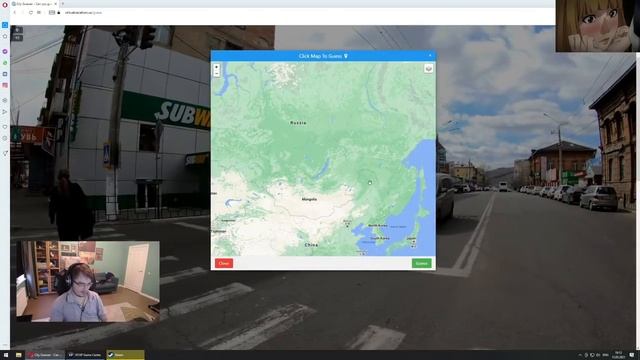
Task: Open sidebar heart favorites icon
Action: click(5, 127)
